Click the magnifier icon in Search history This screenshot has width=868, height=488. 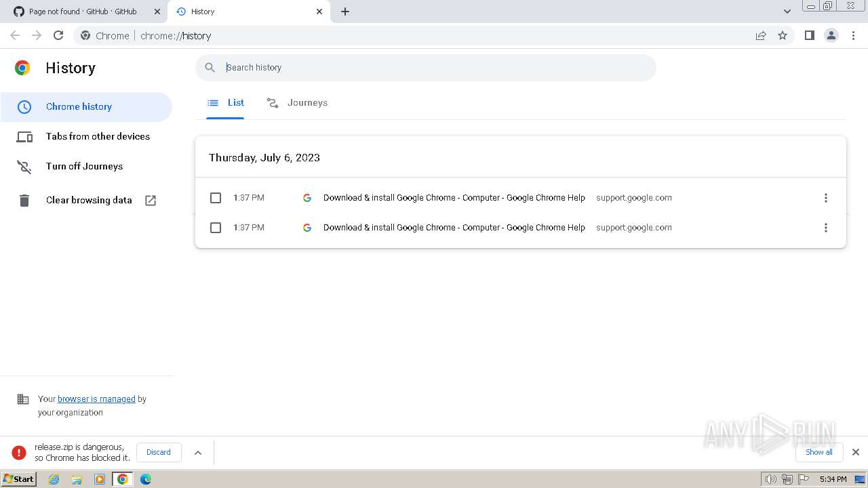tap(210, 67)
